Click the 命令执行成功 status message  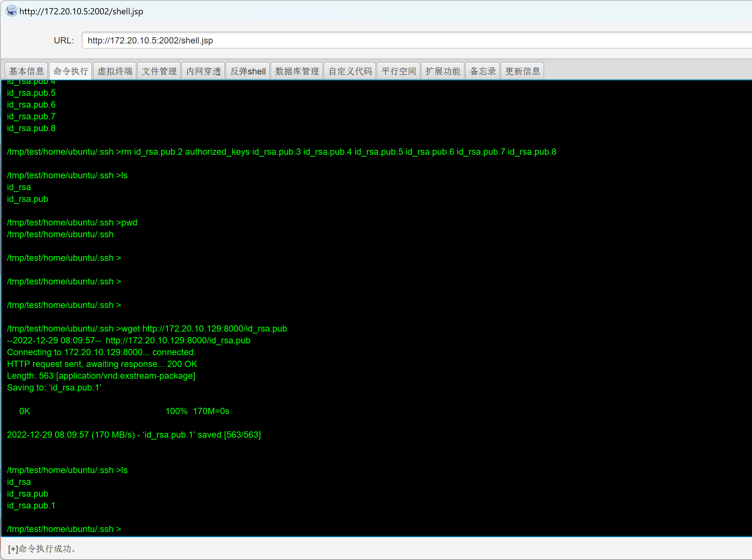42,549
